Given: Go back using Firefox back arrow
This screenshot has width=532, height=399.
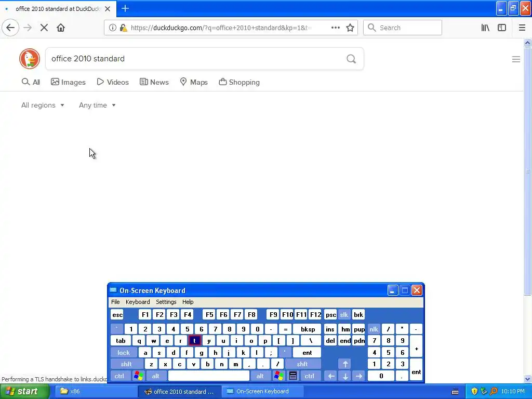Looking at the screenshot, I should click(x=10, y=28).
